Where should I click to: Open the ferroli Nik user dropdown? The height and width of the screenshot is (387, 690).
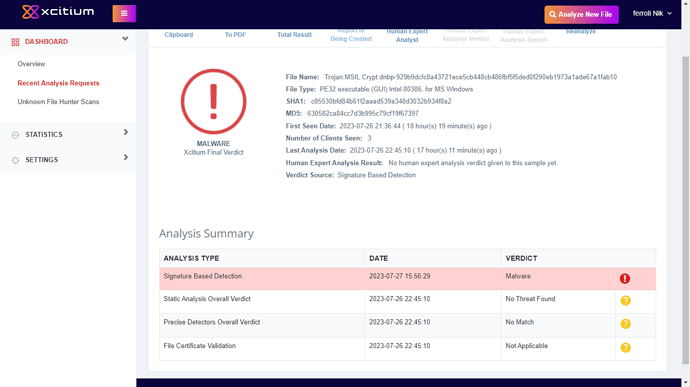point(652,14)
